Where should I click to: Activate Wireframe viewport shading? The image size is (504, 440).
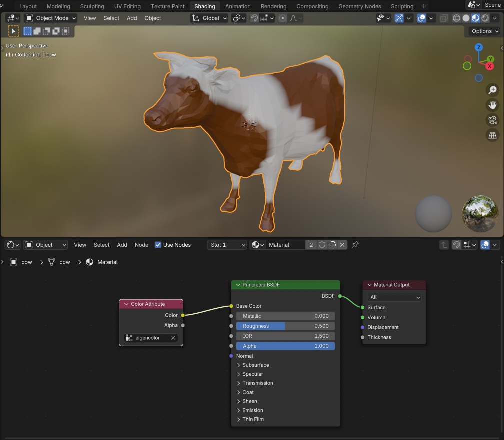tap(455, 18)
